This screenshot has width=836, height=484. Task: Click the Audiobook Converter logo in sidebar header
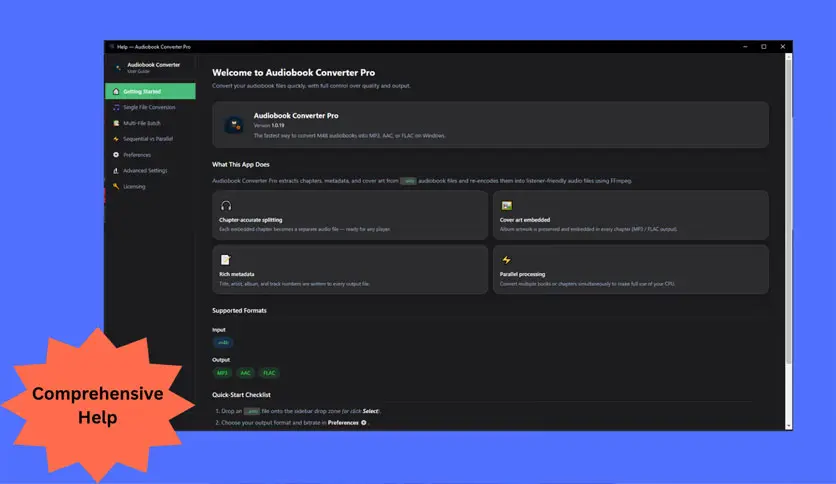click(118, 68)
